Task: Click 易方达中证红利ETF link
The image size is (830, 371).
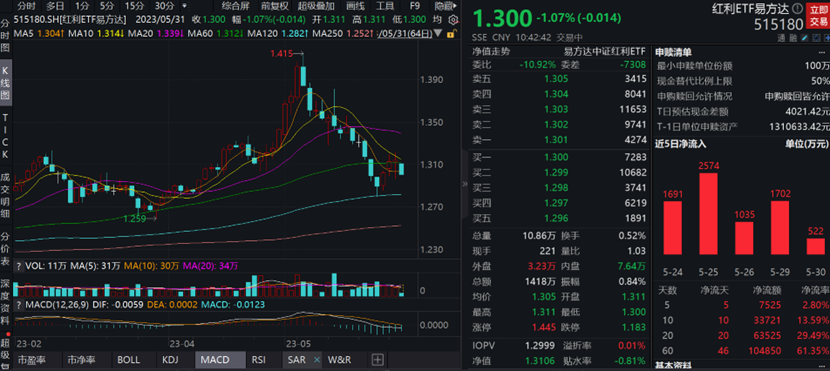Action: coord(605,52)
